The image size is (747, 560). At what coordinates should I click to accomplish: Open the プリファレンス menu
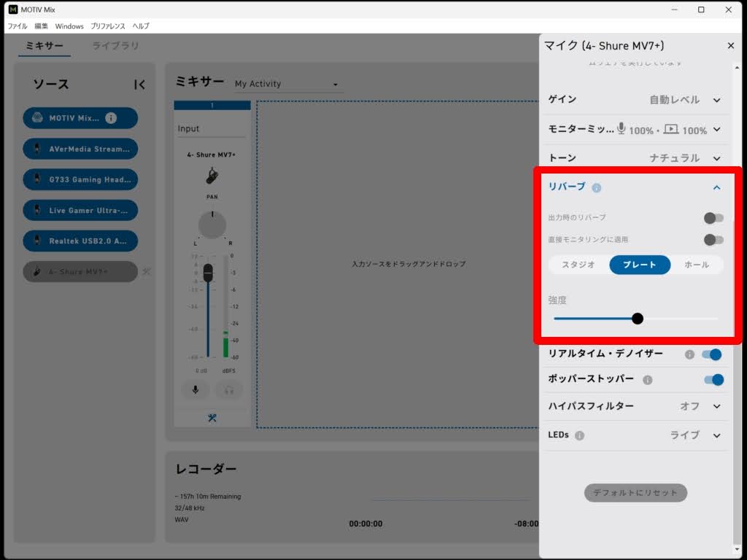(x=108, y=26)
